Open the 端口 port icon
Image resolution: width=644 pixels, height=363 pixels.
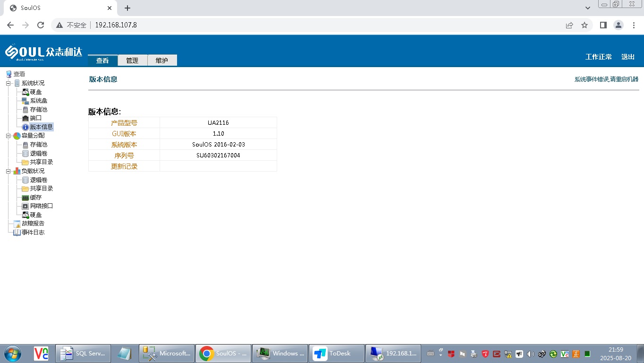coord(25,118)
